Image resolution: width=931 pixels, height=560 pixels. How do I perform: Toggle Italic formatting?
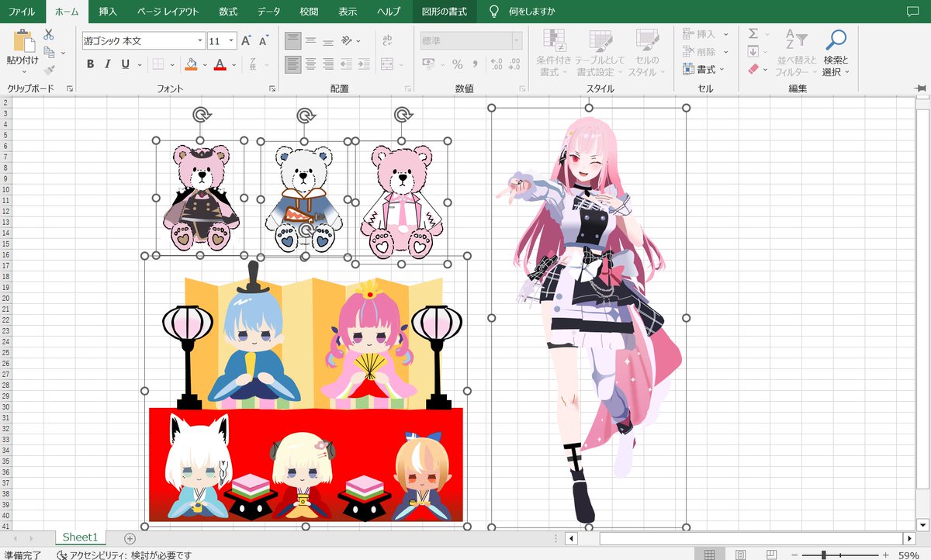pyautogui.click(x=107, y=64)
